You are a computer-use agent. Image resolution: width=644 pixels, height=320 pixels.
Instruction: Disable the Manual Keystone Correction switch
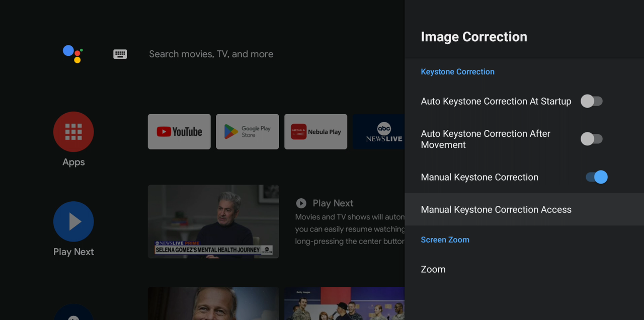pos(597,177)
